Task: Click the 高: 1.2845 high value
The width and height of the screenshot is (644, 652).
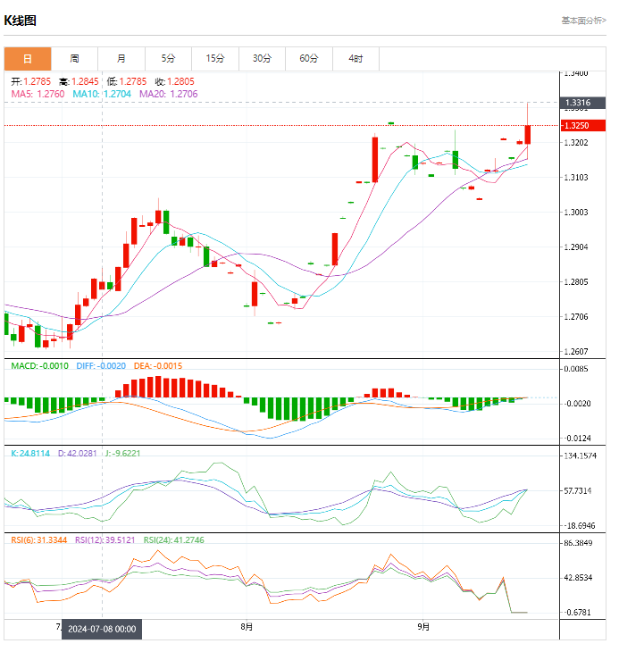Action: pos(79,81)
